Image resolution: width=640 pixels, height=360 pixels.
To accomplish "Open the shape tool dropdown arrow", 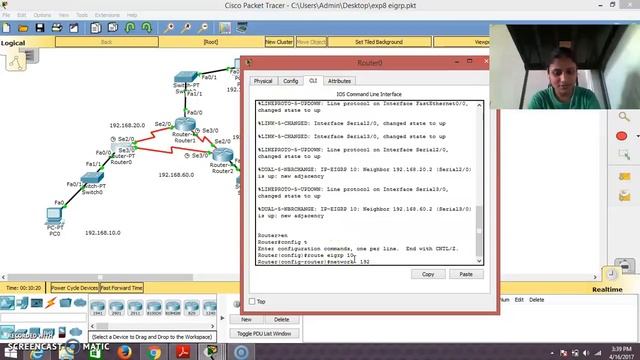I will click(x=637, y=136).
